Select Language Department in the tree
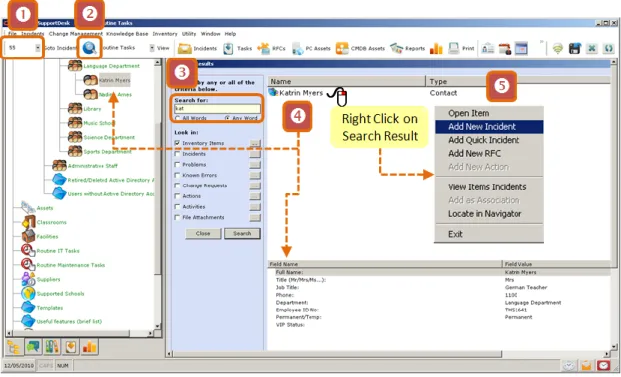The width and height of the screenshot is (621, 377). pos(111,66)
